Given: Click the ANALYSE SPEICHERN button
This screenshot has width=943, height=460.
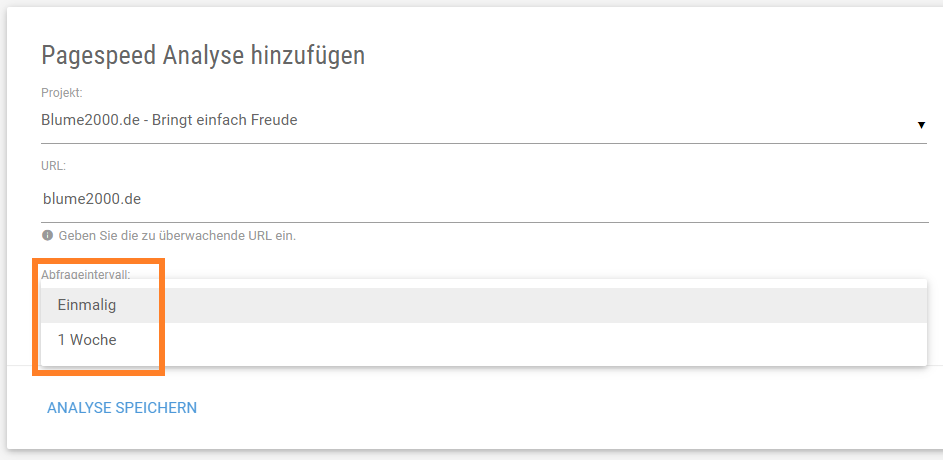Looking at the screenshot, I should (122, 408).
